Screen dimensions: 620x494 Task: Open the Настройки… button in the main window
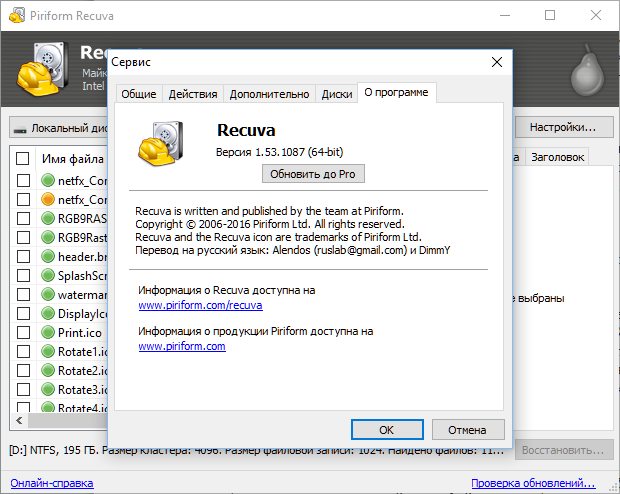coord(564,127)
